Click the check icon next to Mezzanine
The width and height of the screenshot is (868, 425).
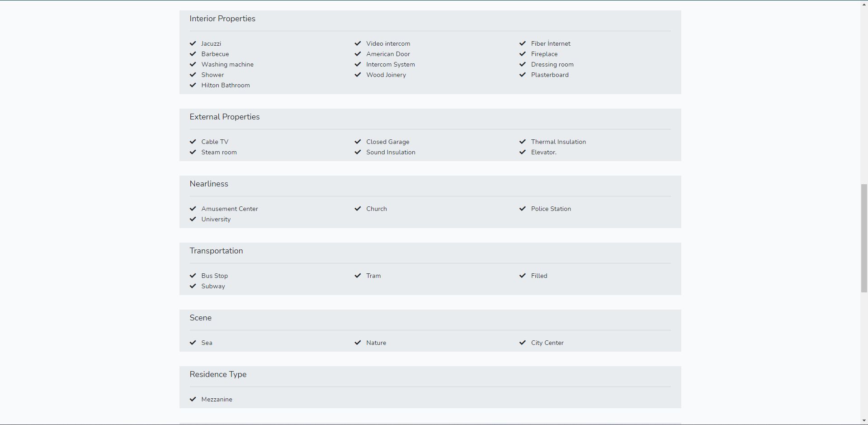[x=193, y=399]
